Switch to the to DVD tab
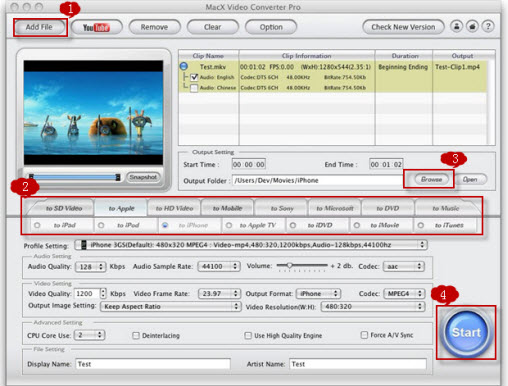508x386 pixels. [387, 208]
